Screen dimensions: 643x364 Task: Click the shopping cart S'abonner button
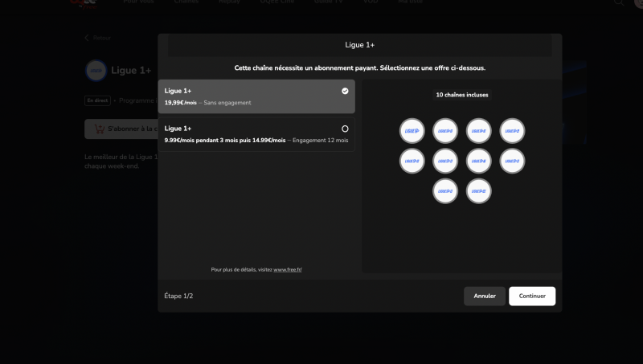pyautogui.click(x=122, y=129)
